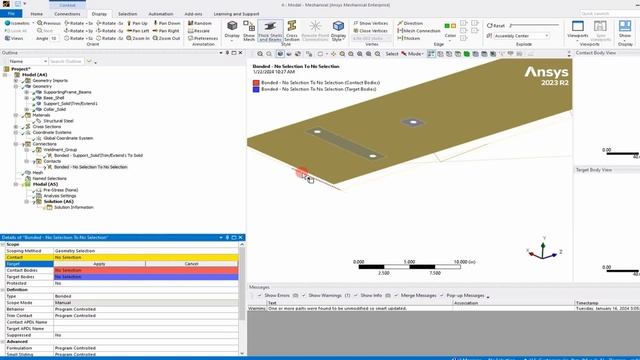Toggle the Show Warnings checkbox
The image size is (640, 360).
(304, 295)
